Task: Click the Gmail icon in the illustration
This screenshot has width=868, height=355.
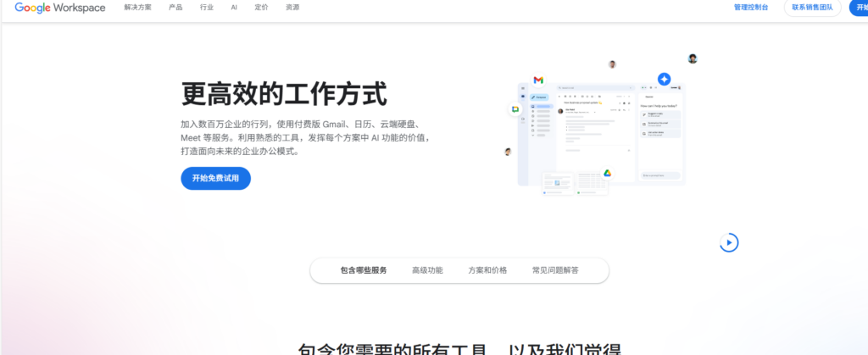Action: point(538,80)
